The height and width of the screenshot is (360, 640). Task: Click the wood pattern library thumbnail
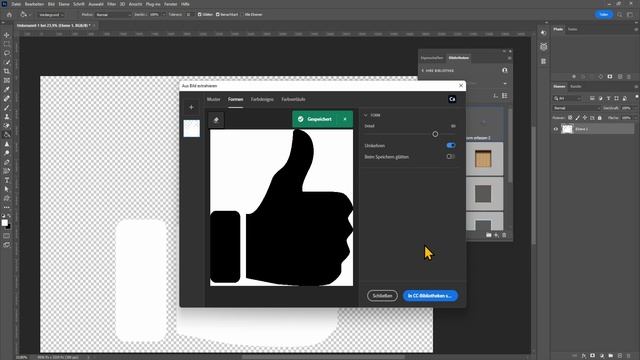point(483,158)
